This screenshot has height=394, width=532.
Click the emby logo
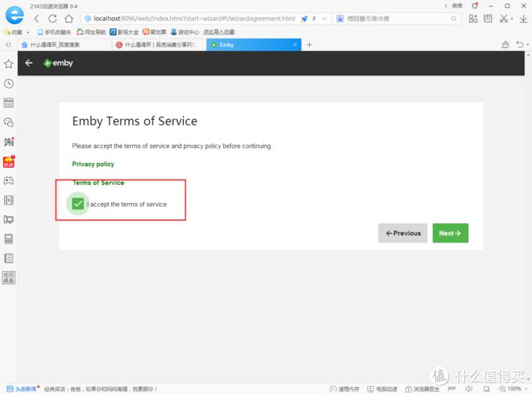click(x=58, y=63)
